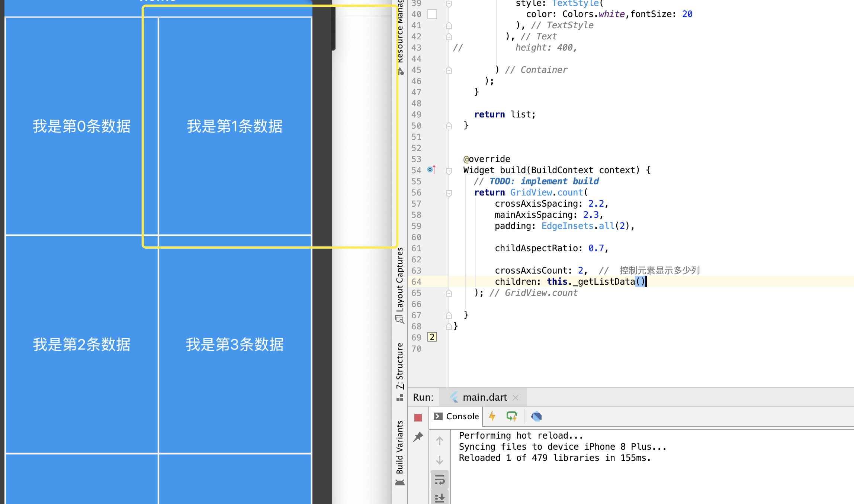Stop the running app with red square

pyautogui.click(x=418, y=417)
